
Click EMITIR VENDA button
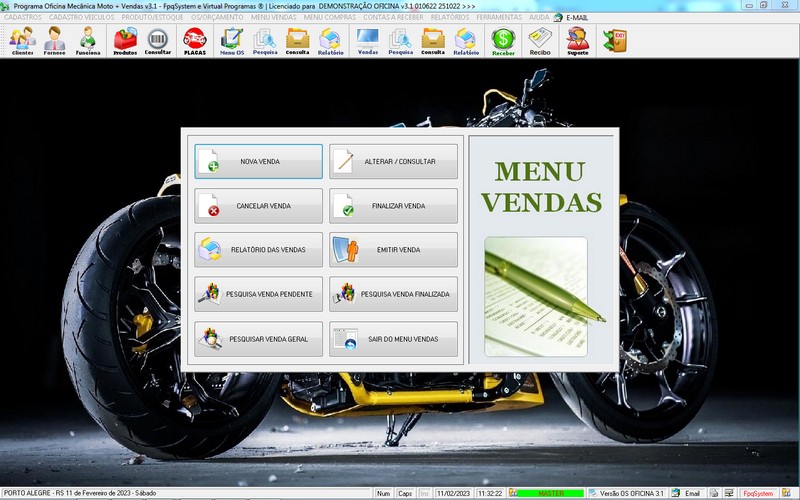tap(393, 249)
